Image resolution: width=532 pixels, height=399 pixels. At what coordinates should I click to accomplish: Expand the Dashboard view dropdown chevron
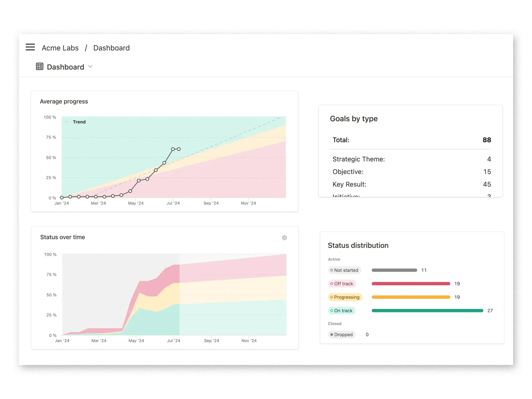point(90,66)
